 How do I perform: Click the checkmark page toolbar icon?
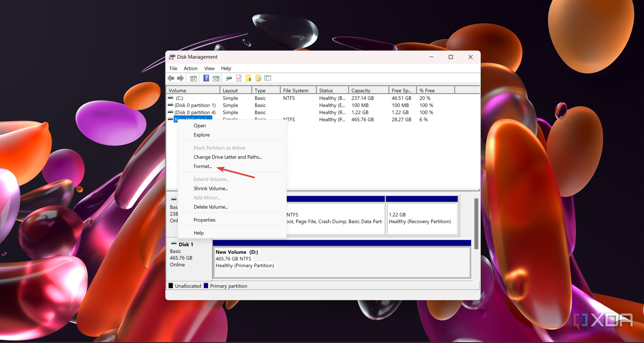tap(239, 78)
